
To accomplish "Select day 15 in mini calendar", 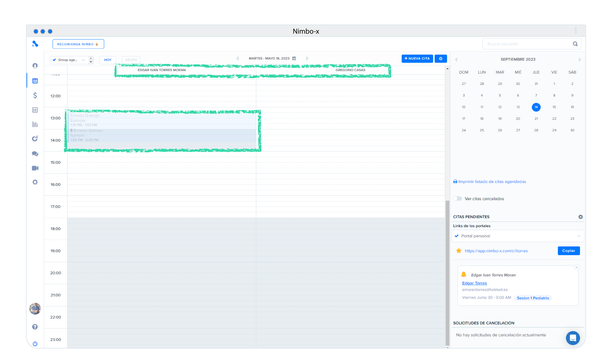I will pos(554,107).
